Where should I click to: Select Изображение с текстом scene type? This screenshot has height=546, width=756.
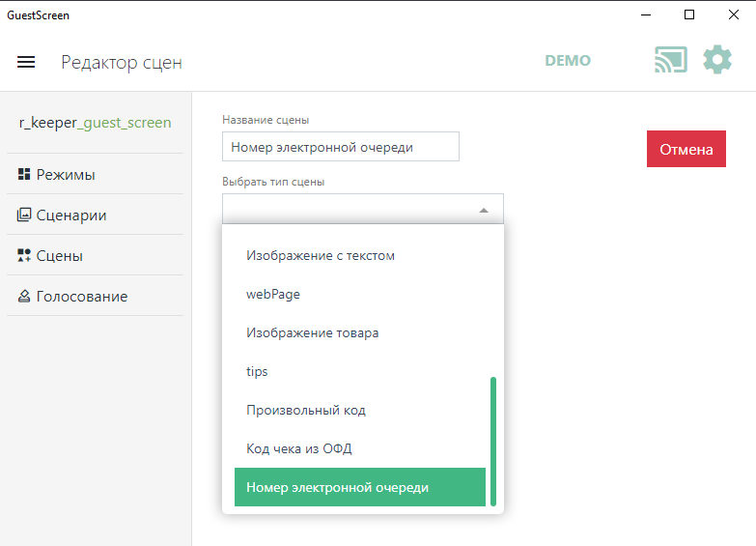tap(321, 256)
